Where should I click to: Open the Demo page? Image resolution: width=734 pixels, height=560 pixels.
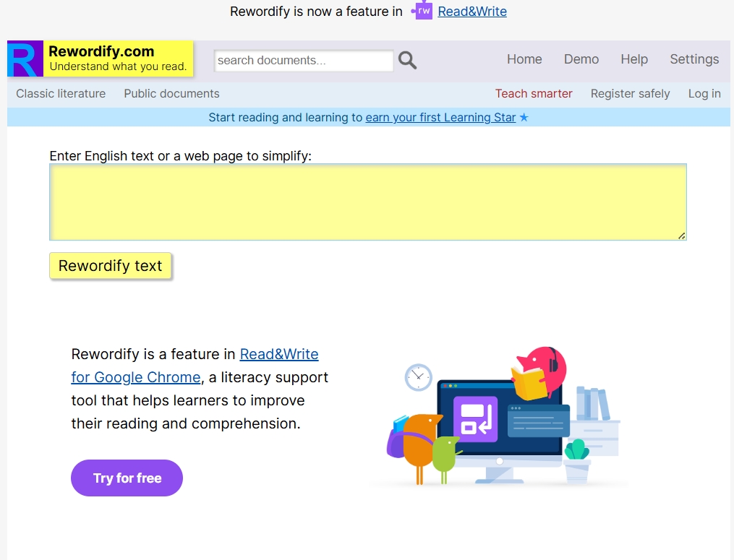pos(581,59)
